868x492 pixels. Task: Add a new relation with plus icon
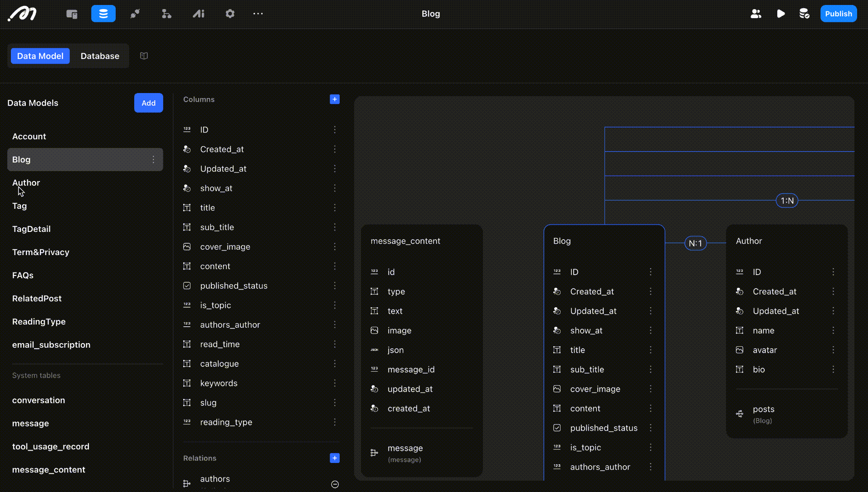pyautogui.click(x=335, y=458)
